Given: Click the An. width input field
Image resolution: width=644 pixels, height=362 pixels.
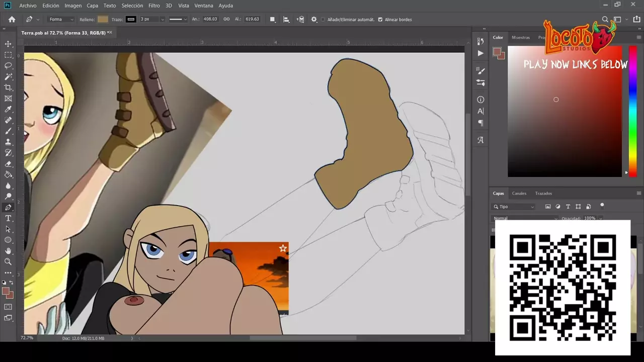Looking at the screenshot, I should [210, 20].
